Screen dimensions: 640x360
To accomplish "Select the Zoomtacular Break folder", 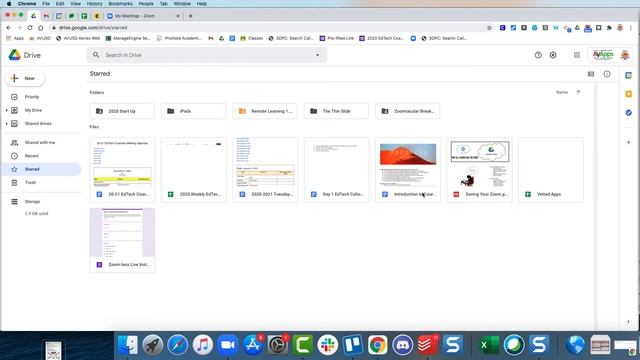I will (x=408, y=111).
